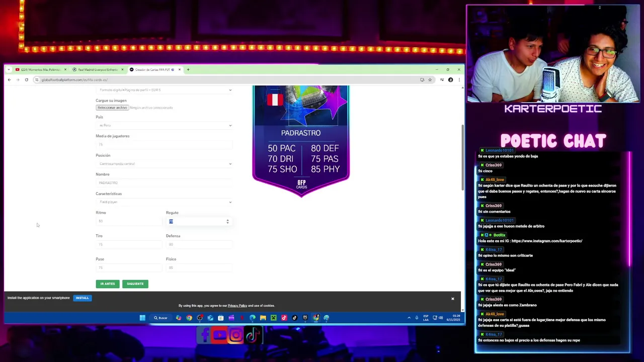The image size is (644, 362).
Task: Click the Instagram link in BotRix chat message
Action: pos(547,241)
